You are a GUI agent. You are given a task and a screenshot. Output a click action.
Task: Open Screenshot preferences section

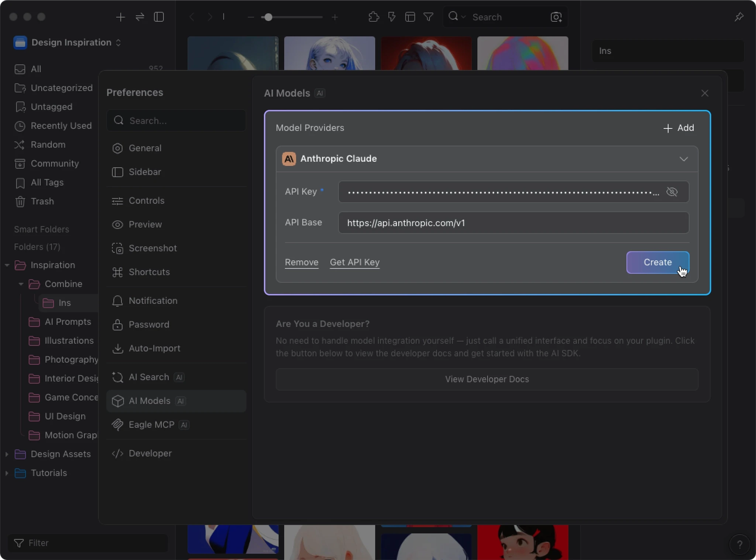pyautogui.click(x=152, y=248)
